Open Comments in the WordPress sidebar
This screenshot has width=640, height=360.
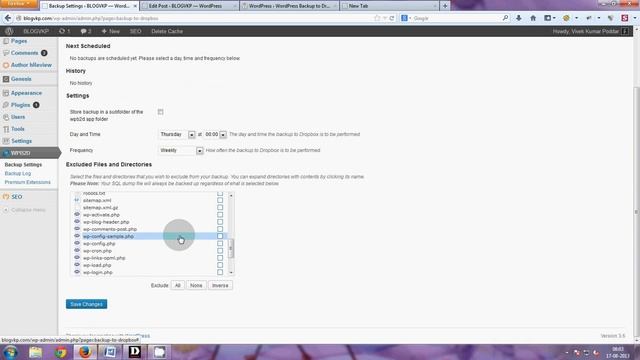24,53
